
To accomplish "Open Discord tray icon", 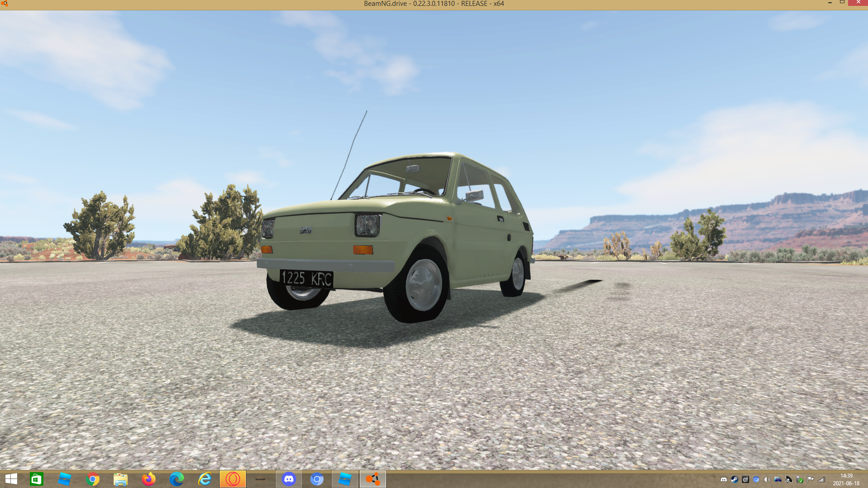I will pyautogui.click(x=724, y=480).
